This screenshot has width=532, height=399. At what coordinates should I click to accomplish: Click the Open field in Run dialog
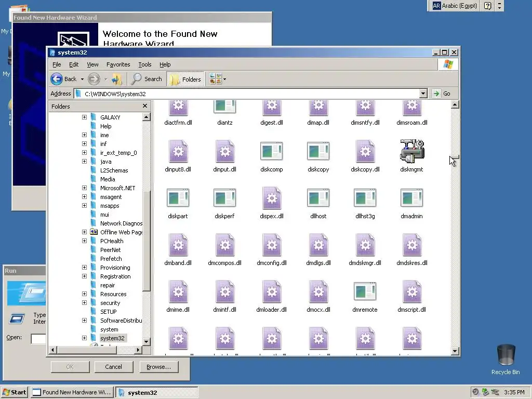point(38,338)
